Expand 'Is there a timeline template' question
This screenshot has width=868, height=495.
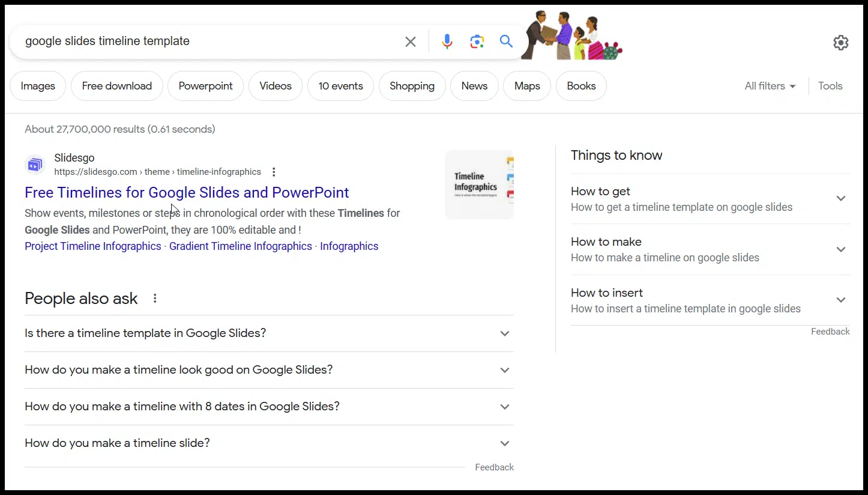[x=504, y=333]
